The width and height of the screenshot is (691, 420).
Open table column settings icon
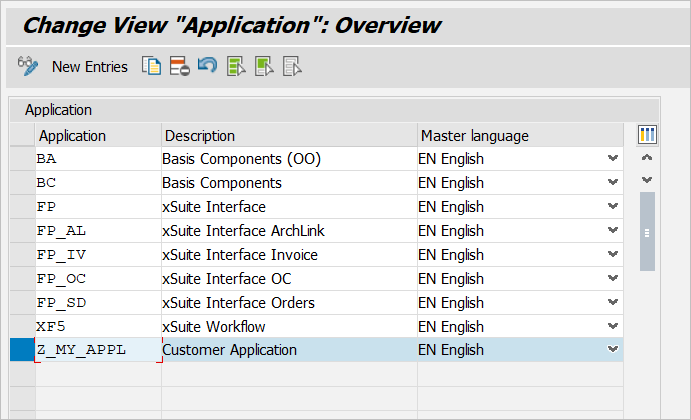(x=647, y=135)
